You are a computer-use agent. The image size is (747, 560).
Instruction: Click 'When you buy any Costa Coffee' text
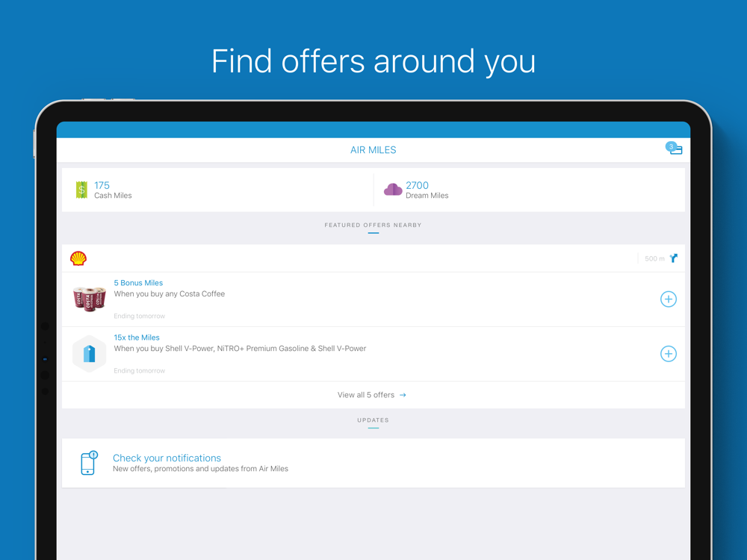[x=169, y=293]
